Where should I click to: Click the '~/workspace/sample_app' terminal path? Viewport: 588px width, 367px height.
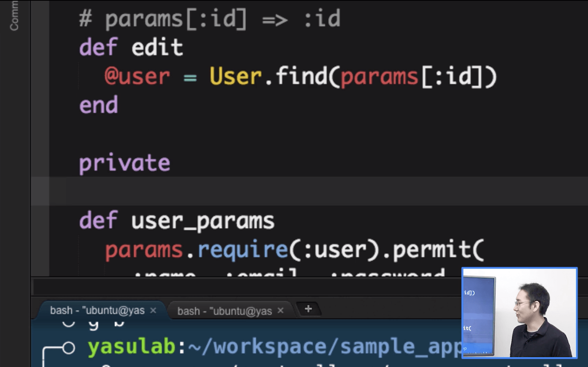click(x=325, y=347)
